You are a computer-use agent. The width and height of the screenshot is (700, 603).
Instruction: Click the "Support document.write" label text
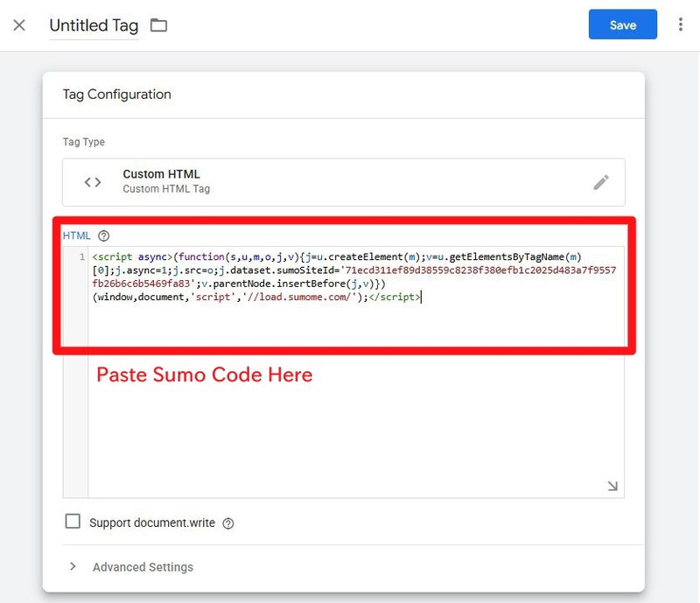pyautogui.click(x=151, y=522)
